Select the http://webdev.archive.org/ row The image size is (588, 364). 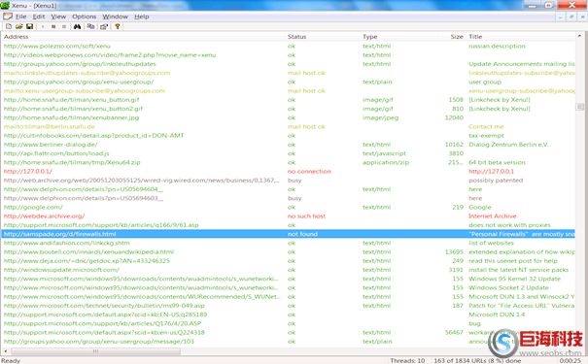288,216
